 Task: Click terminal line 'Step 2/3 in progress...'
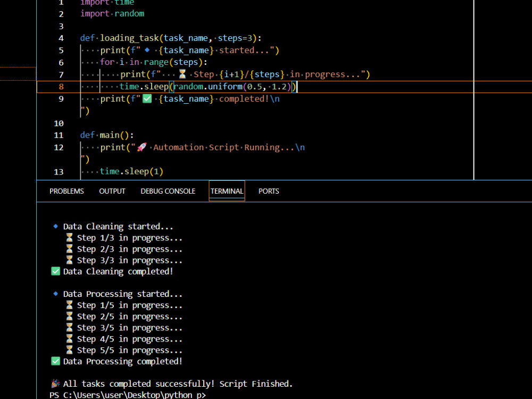tap(124, 249)
